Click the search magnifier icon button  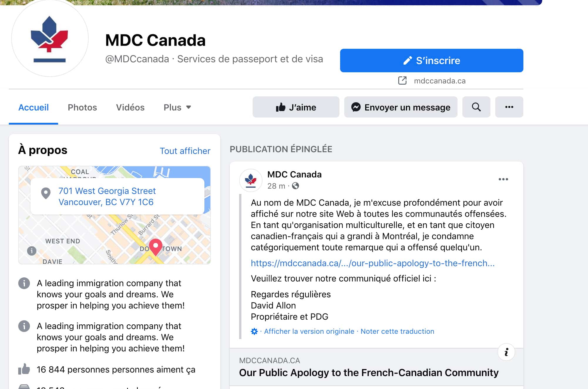pyautogui.click(x=476, y=107)
